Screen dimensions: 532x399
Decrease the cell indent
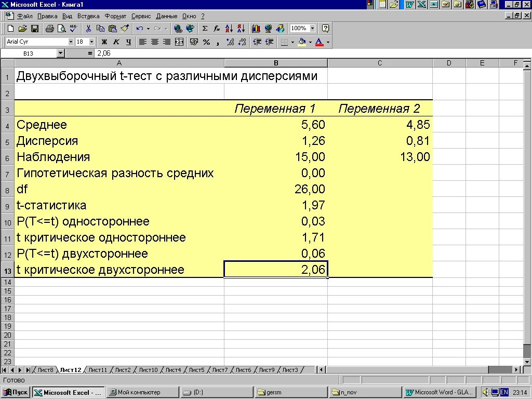tap(257, 42)
